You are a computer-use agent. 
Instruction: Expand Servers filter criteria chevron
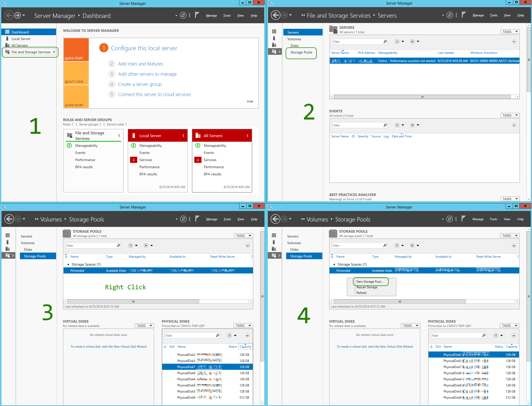point(514,42)
